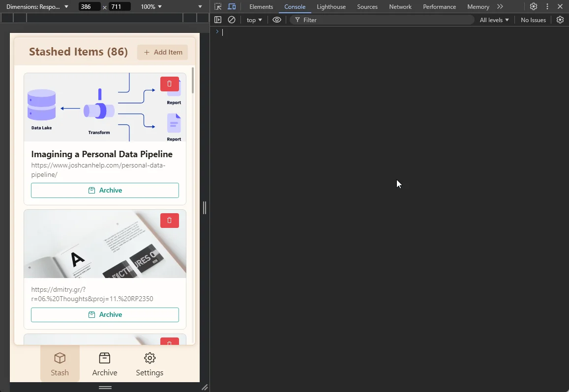Go to the Archive tab in bottom nav
569x392 pixels.
pyautogui.click(x=105, y=364)
